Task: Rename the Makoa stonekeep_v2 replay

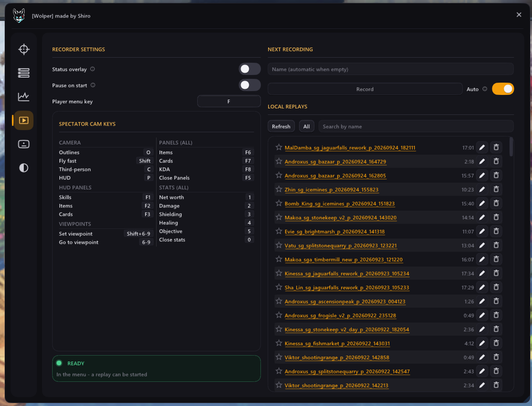Action: (x=482, y=217)
